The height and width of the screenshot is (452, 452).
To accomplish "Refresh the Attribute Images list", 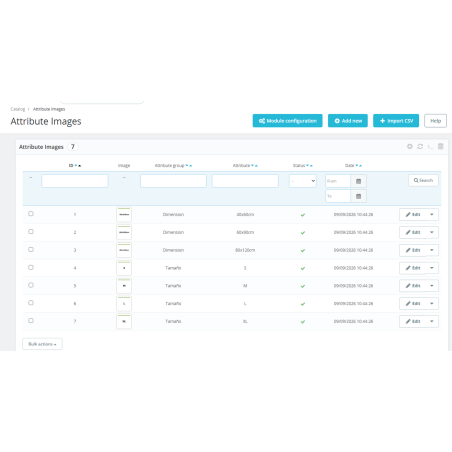I will 420,146.
